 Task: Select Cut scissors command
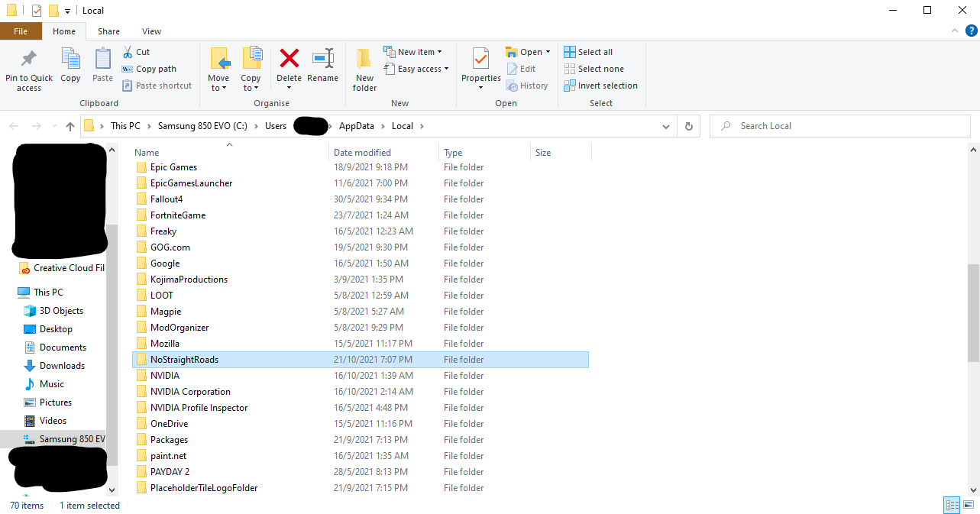coord(136,52)
